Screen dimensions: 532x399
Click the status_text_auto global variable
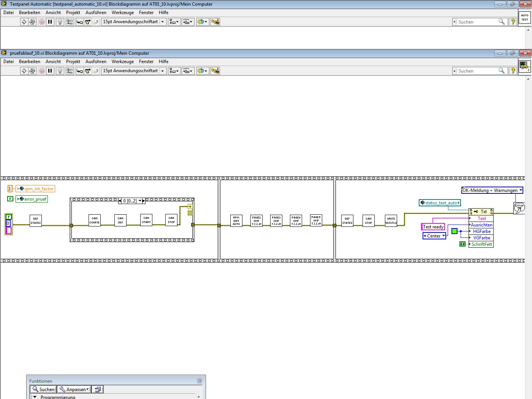click(x=440, y=203)
